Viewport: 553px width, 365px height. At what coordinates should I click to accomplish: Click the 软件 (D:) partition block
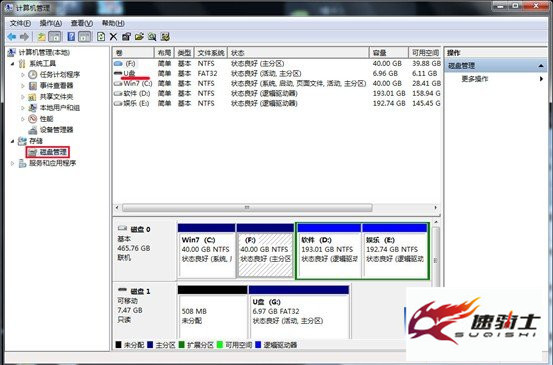[329, 251]
